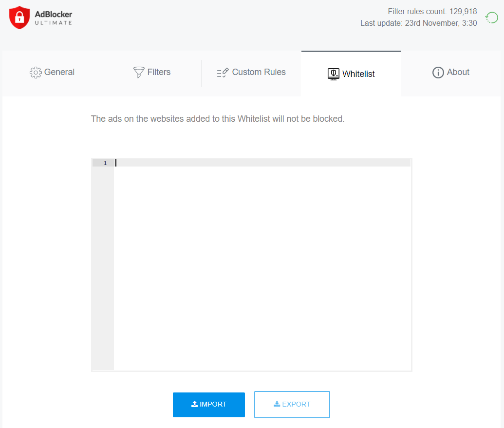Click the red AdBlocker Ultimate shield logo
This screenshot has width=504, height=428.
[x=19, y=17]
